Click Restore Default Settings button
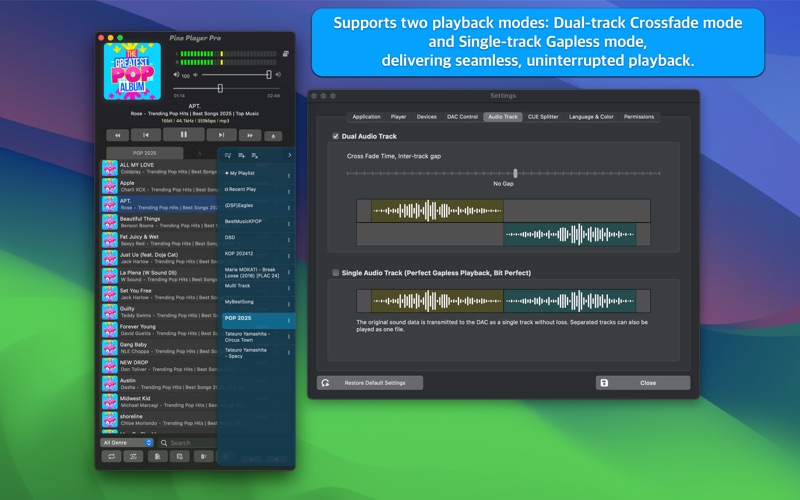 point(370,383)
